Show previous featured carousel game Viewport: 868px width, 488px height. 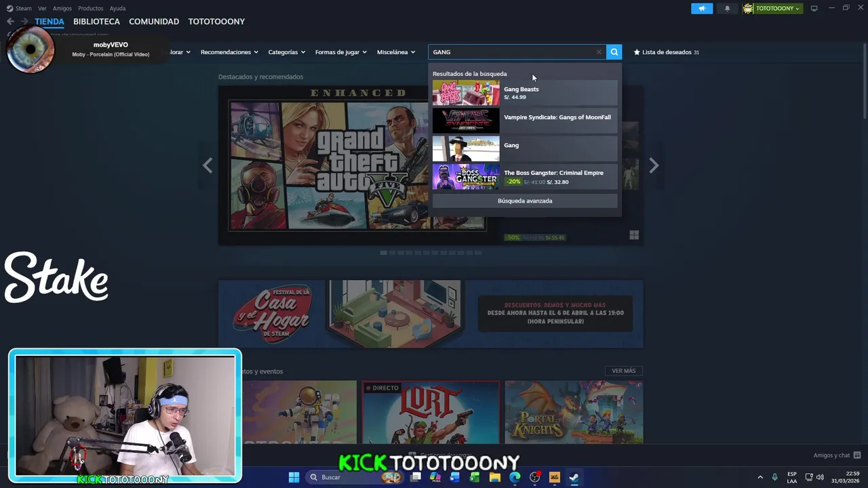click(x=208, y=165)
